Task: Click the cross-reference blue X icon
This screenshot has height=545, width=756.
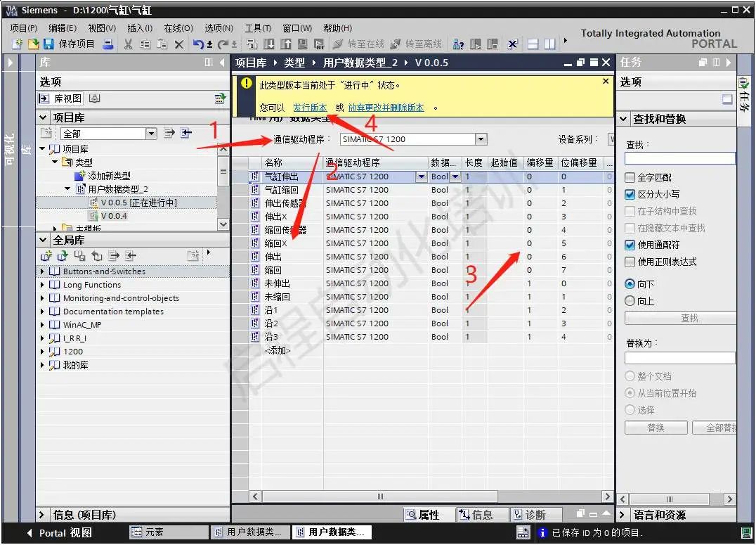Action: [x=512, y=44]
